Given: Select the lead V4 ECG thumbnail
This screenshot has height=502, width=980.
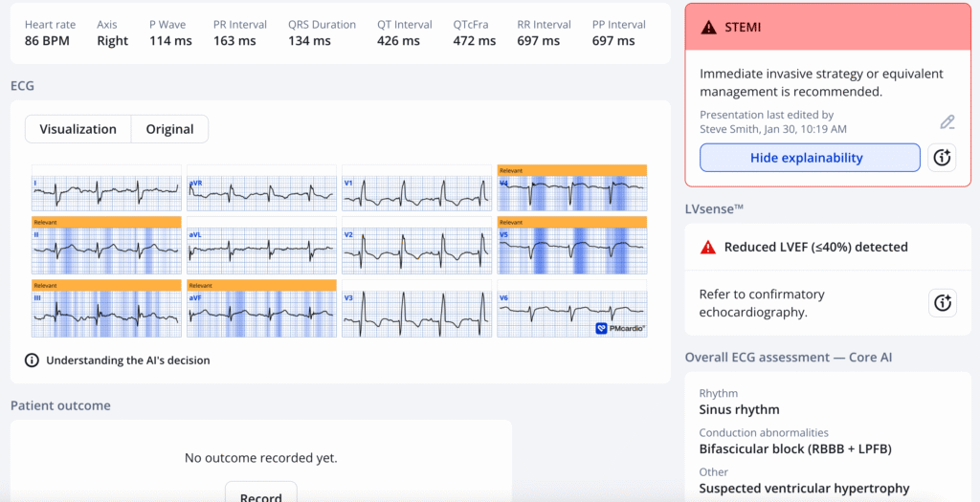Looking at the screenshot, I should (571, 192).
